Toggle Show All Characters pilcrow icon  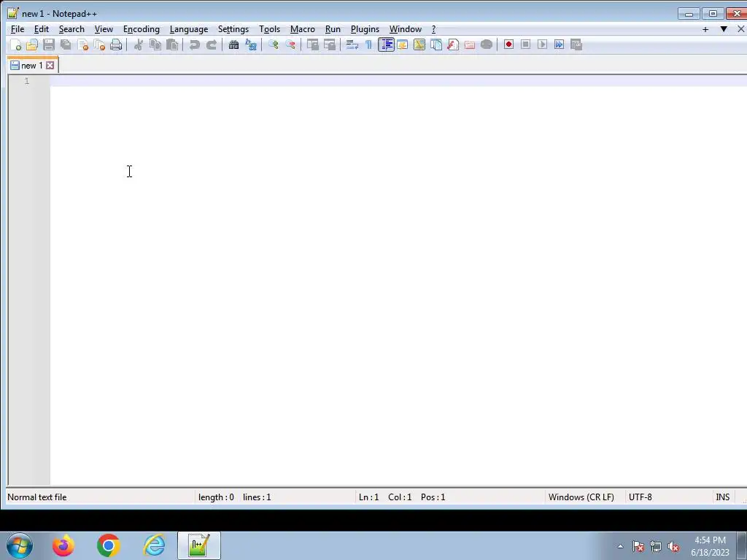tap(368, 44)
